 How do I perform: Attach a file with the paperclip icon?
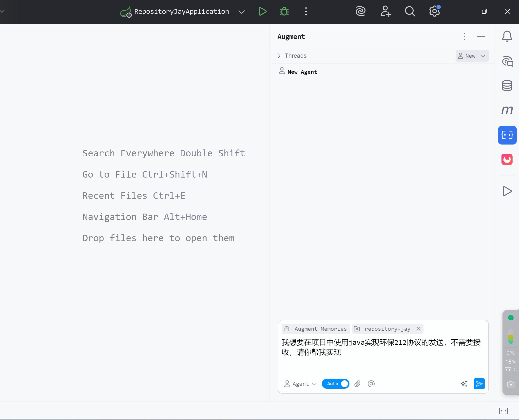pyautogui.click(x=357, y=384)
